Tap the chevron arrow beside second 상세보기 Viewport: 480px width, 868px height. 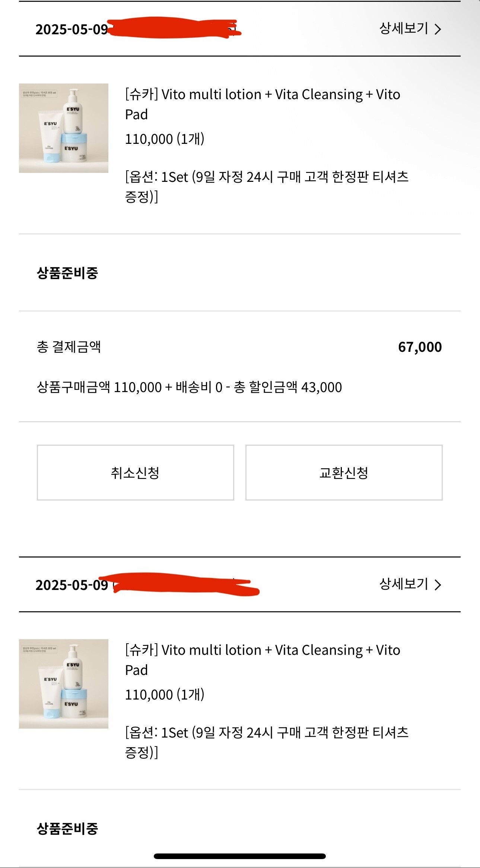pyautogui.click(x=438, y=585)
